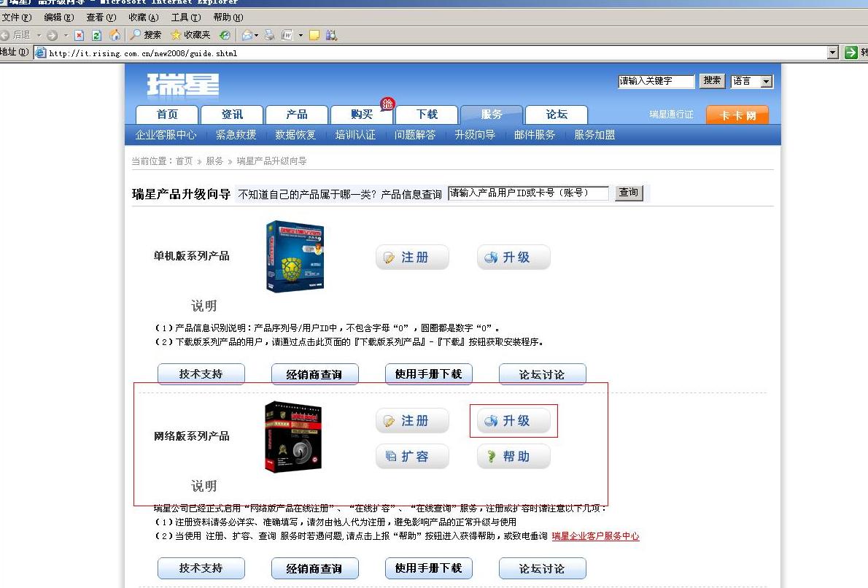Open the address bar URL dropdown
Viewport: 868px width, 588px height.
[x=833, y=53]
